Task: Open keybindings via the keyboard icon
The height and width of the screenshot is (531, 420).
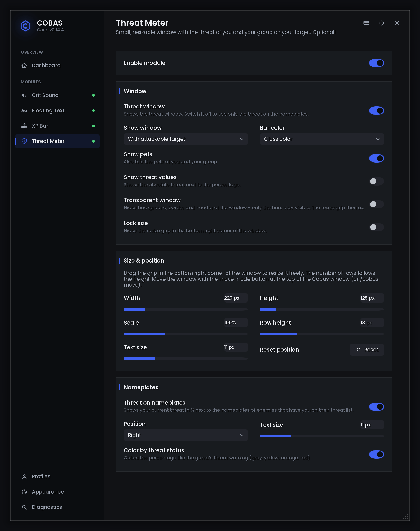Action: tap(366, 23)
